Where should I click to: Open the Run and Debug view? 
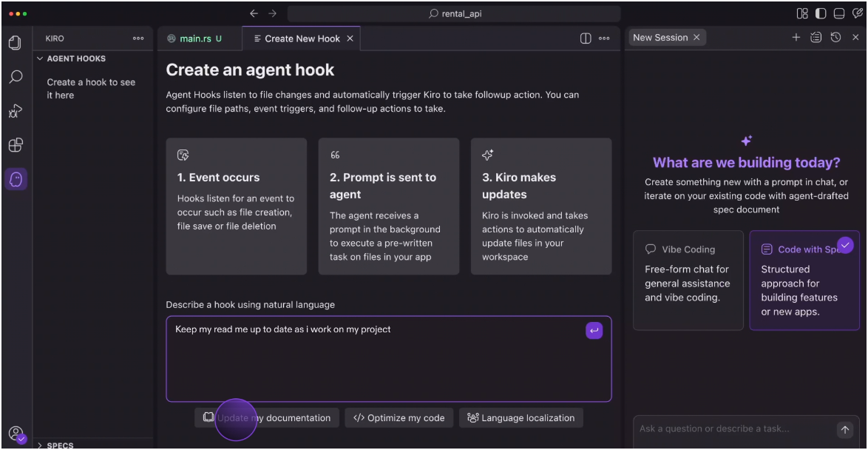pos(16,111)
